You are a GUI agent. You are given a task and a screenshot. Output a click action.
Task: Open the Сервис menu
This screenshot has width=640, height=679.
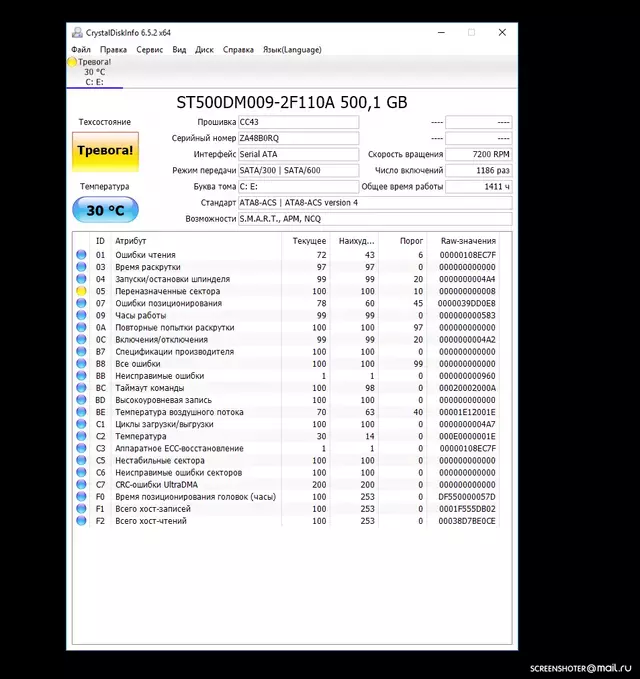pos(149,50)
